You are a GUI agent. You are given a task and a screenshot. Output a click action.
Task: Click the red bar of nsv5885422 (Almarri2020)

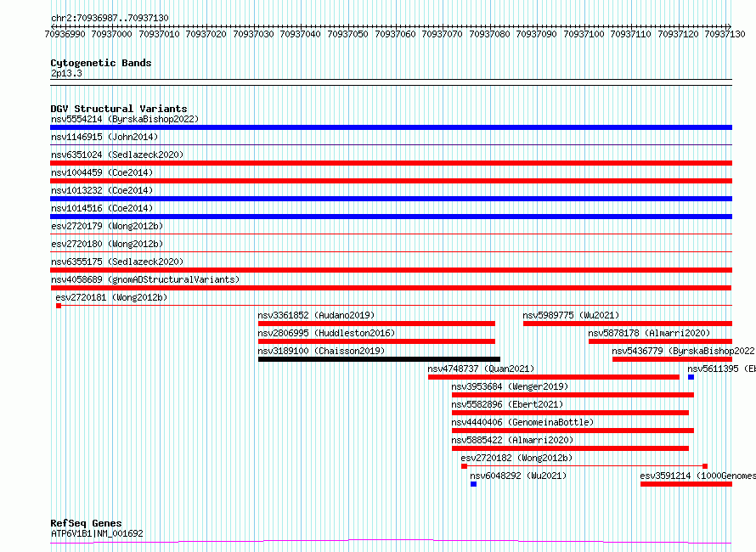point(570,448)
